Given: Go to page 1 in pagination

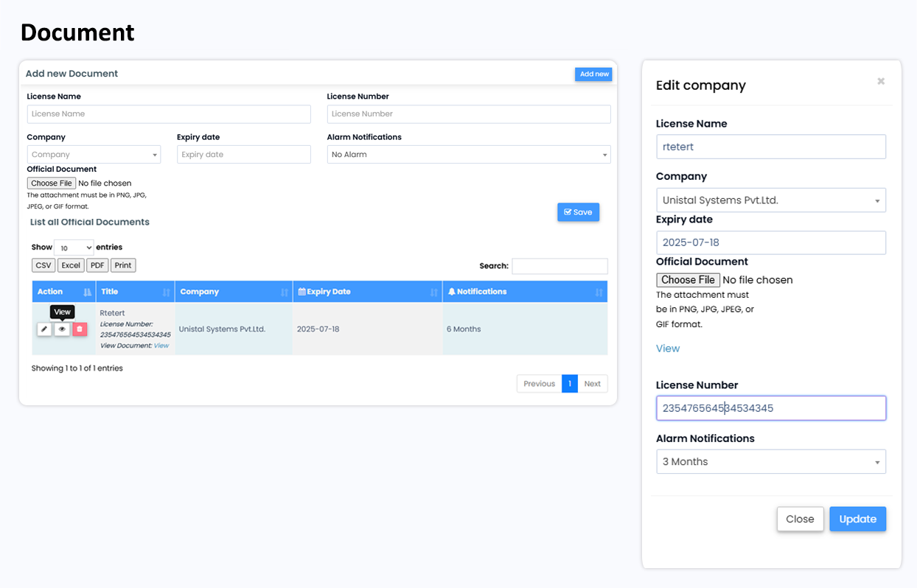Looking at the screenshot, I should coord(569,384).
